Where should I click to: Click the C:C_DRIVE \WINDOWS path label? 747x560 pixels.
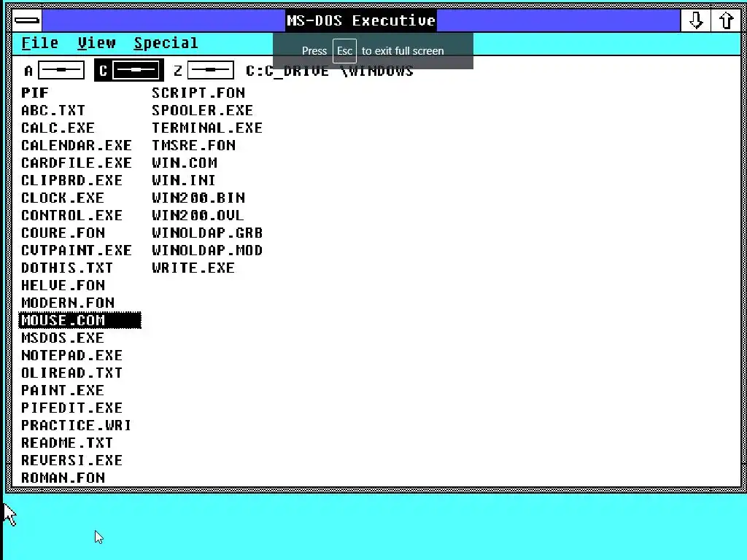(x=329, y=71)
